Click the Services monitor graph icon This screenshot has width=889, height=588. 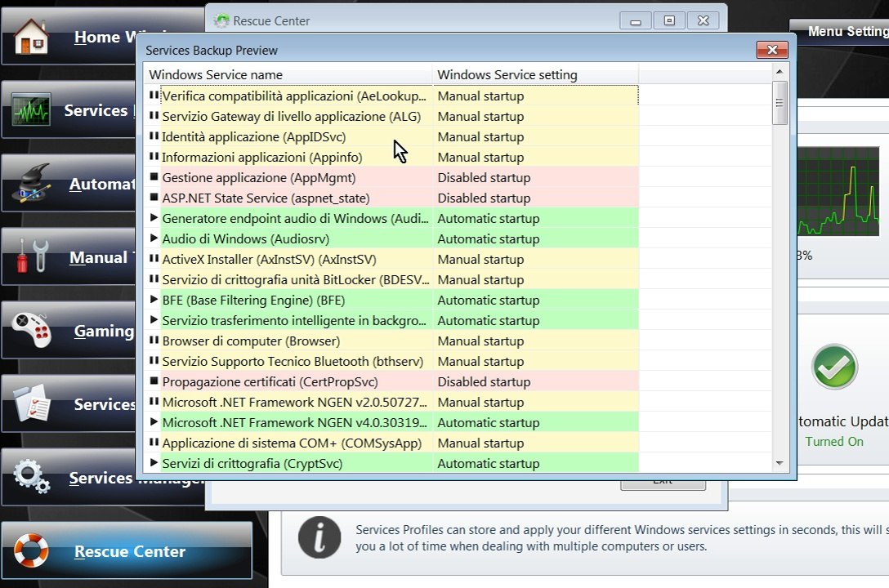click(x=30, y=109)
